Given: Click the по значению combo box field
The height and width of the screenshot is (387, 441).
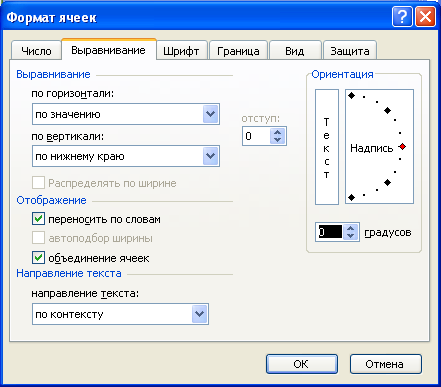Looking at the screenshot, I should coord(126,114).
